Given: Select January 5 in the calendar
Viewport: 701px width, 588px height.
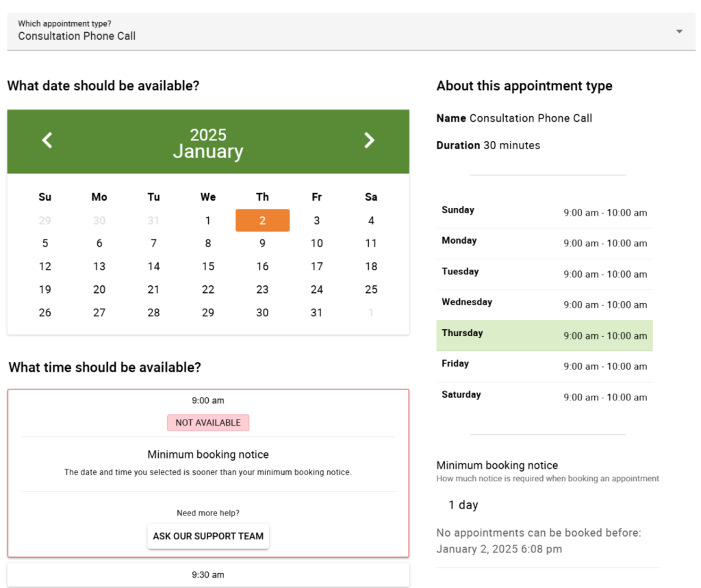Looking at the screenshot, I should pyautogui.click(x=44, y=243).
